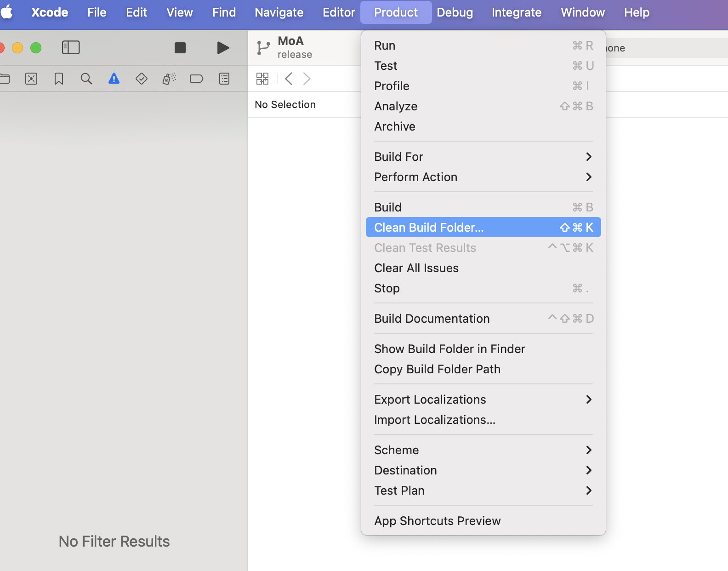Image resolution: width=728 pixels, height=571 pixels.
Task: Click the yellow minimize window button
Action: tap(17, 48)
